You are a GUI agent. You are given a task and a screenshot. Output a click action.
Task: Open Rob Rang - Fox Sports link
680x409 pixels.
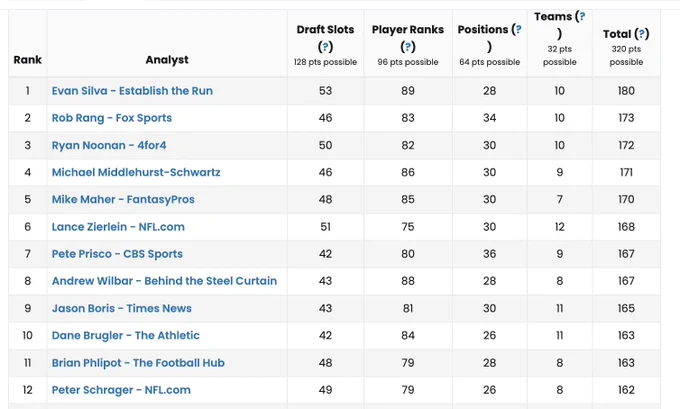click(x=111, y=118)
